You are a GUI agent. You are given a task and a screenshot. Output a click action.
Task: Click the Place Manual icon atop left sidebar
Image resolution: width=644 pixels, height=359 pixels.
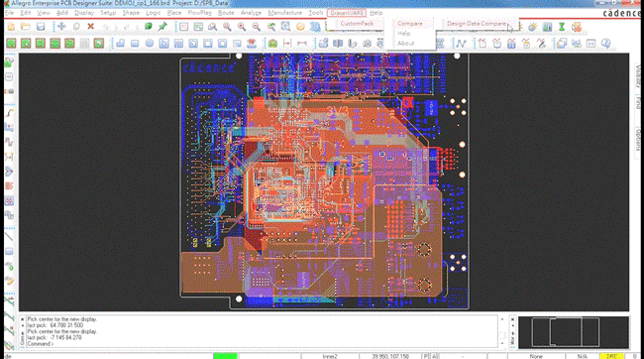(x=9, y=62)
